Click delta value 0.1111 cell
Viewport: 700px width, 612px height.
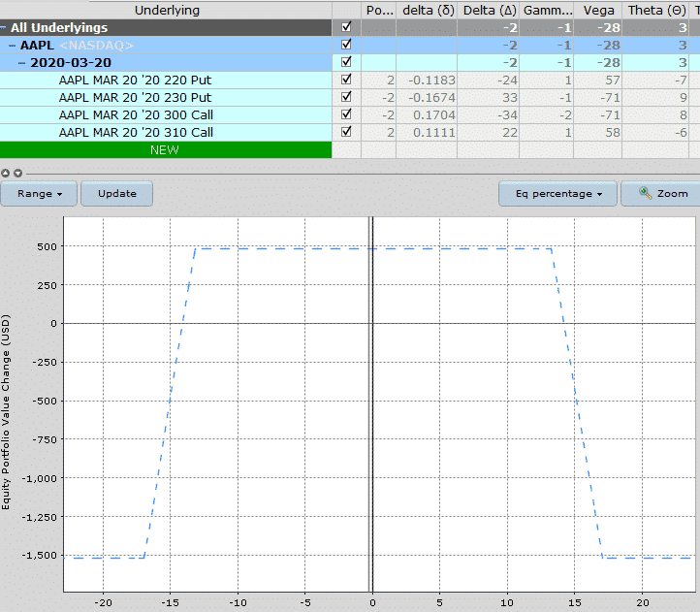(x=427, y=133)
